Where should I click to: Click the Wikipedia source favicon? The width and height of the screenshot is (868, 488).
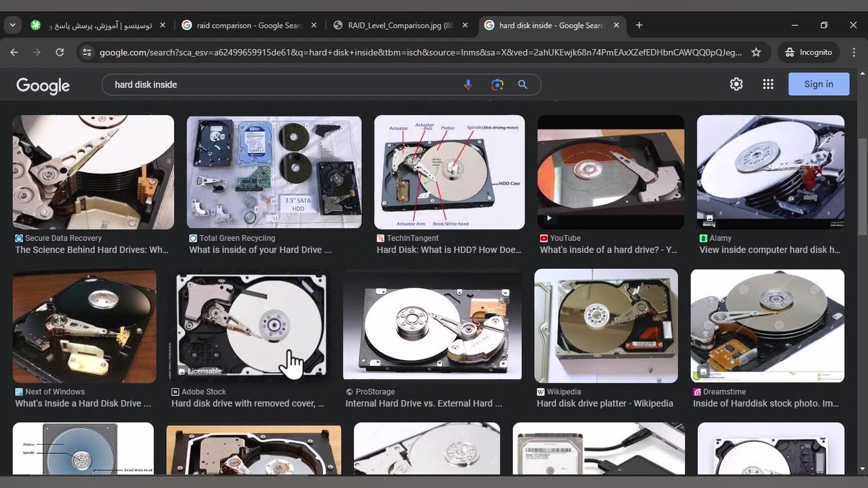click(541, 392)
